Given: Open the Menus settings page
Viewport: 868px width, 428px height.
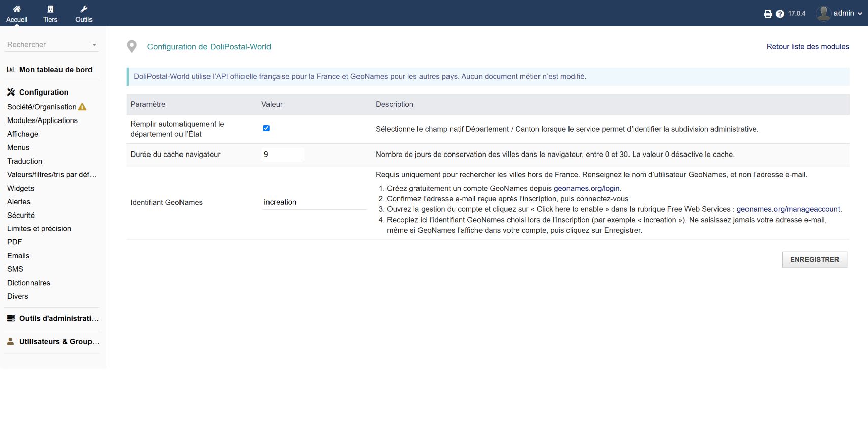Looking at the screenshot, I should click(18, 147).
